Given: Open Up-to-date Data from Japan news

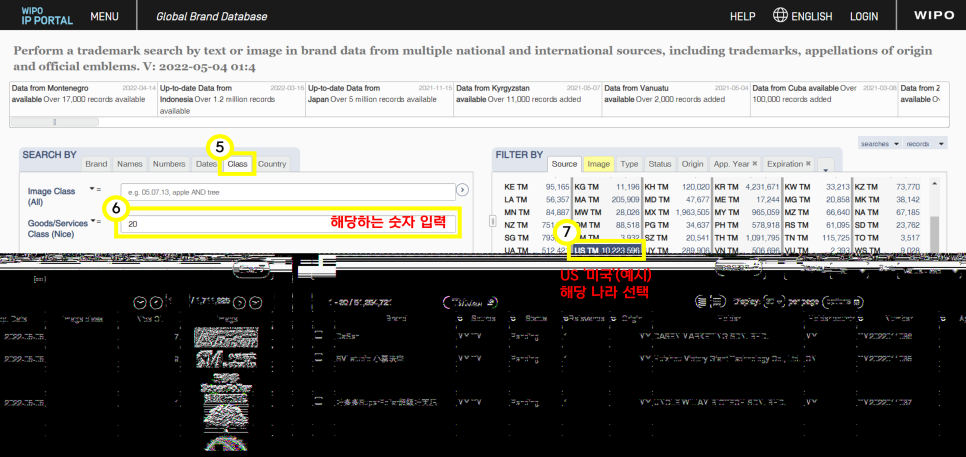Looking at the screenshot, I should [x=380, y=99].
